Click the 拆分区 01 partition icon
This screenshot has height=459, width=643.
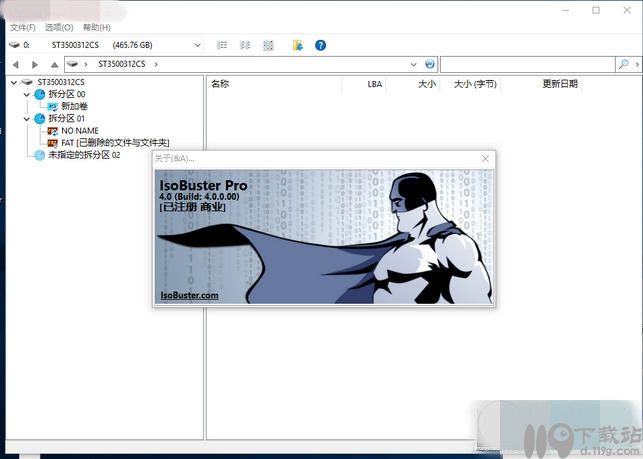pos(40,119)
